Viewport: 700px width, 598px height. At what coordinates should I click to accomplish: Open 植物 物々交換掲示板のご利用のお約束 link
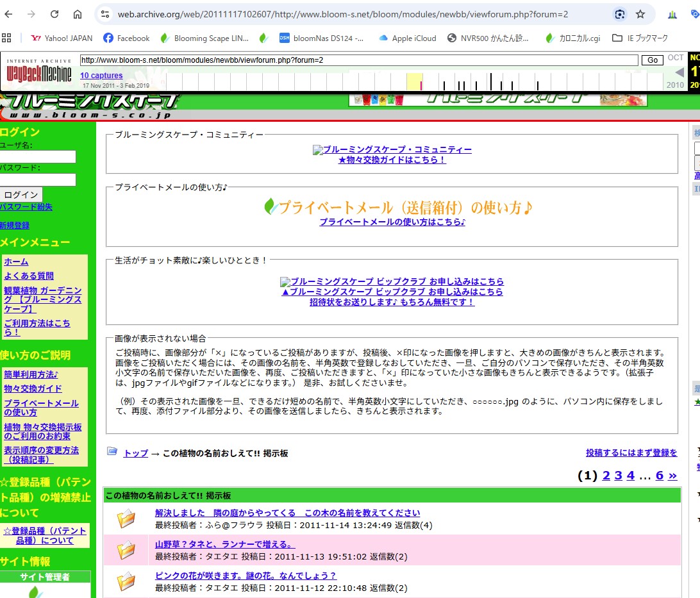(x=43, y=431)
